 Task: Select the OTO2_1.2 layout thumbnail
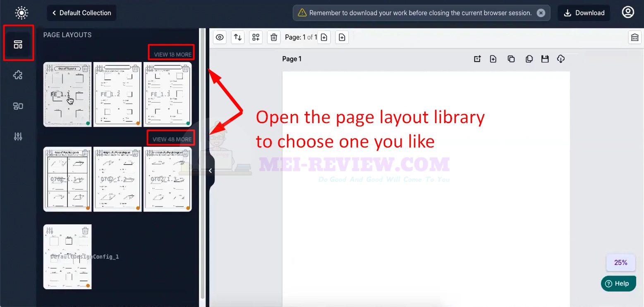pos(117,179)
